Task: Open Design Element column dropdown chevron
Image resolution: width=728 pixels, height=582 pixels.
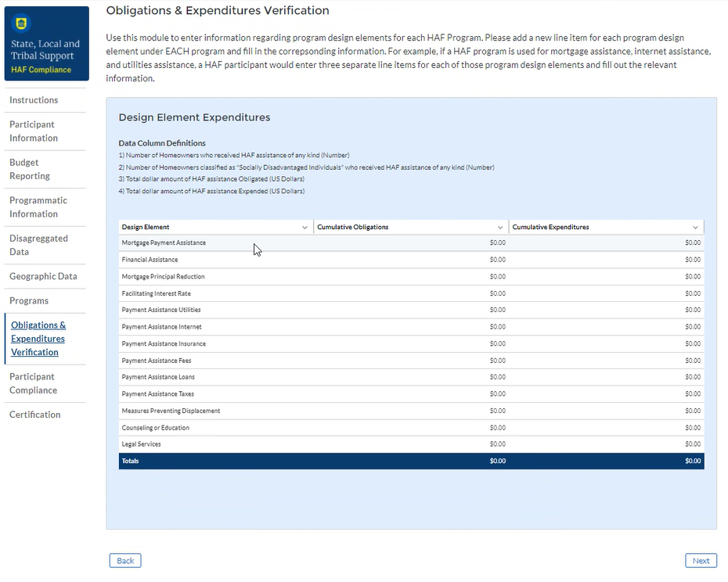Action: tap(305, 228)
